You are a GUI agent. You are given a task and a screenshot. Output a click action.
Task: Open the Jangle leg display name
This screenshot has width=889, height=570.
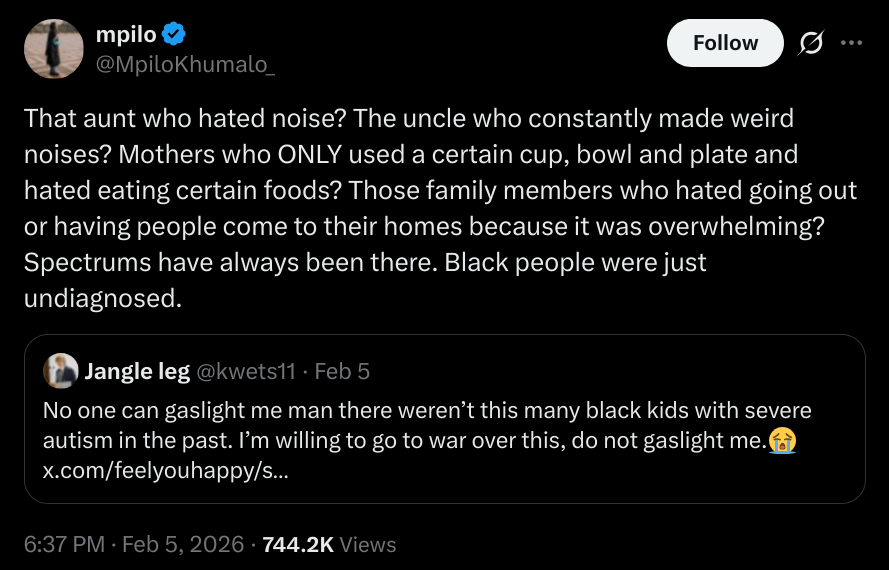pyautogui.click(x=137, y=372)
